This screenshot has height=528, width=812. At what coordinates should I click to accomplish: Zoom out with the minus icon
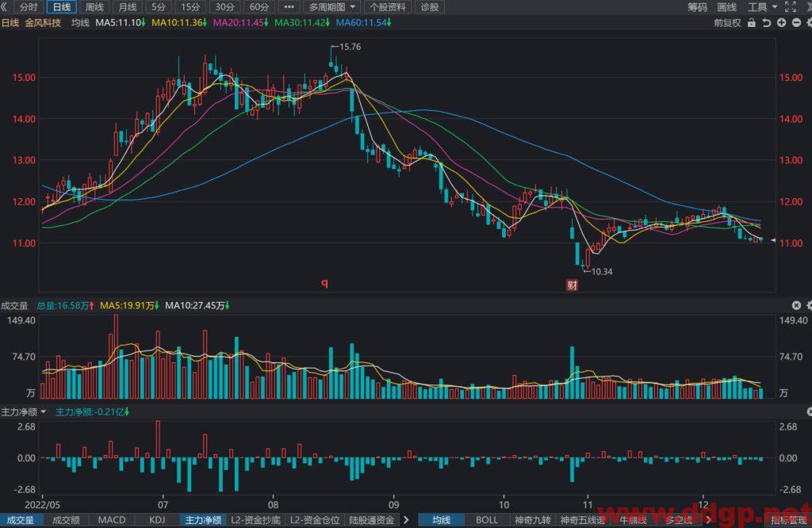pyautogui.click(x=796, y=23)
